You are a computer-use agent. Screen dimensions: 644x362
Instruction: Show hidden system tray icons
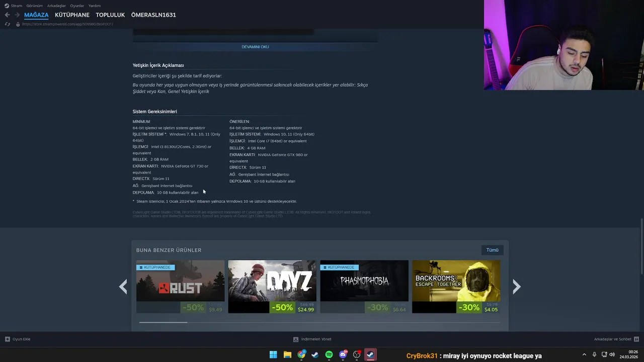point(584,355)
